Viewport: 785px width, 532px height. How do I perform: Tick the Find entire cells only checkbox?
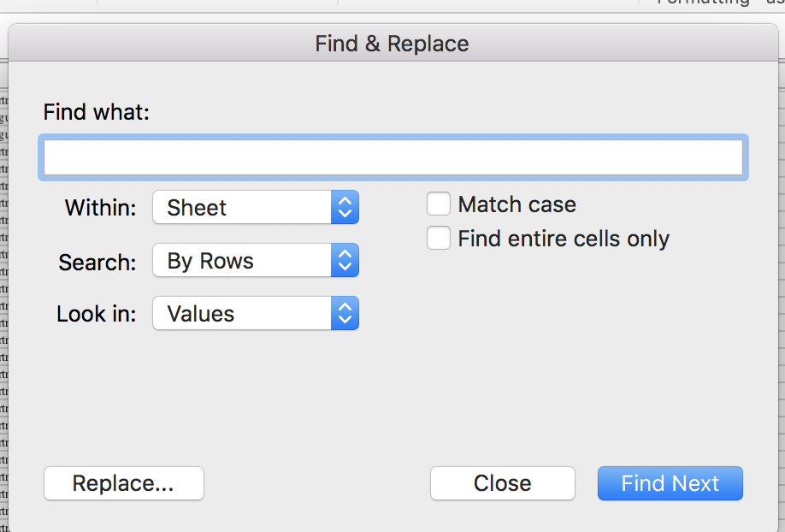[439, 239]
